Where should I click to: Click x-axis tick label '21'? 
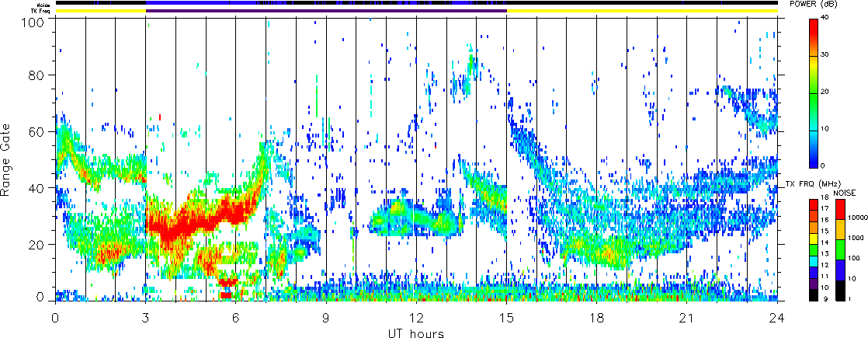tap(687, 318)
